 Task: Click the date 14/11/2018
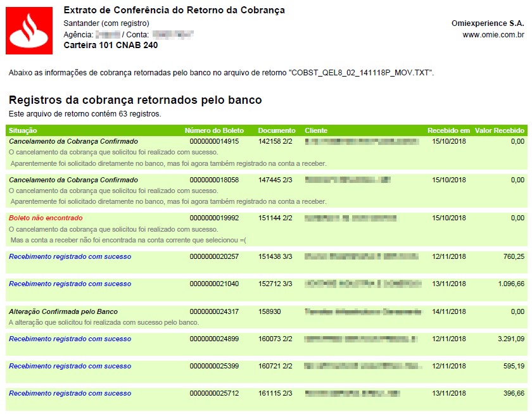[x=449, y=311]
